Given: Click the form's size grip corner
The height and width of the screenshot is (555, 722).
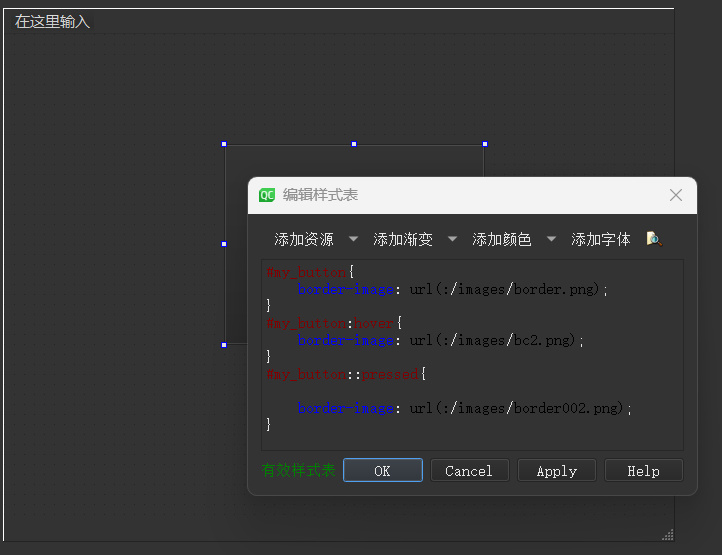Looking at the screenshot, I should [668, 535].
